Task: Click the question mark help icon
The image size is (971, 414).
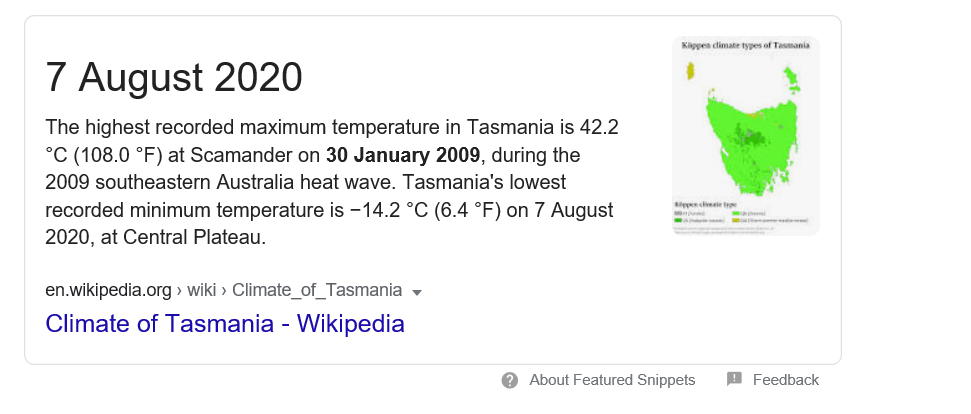Action: [x=510, y=380]
